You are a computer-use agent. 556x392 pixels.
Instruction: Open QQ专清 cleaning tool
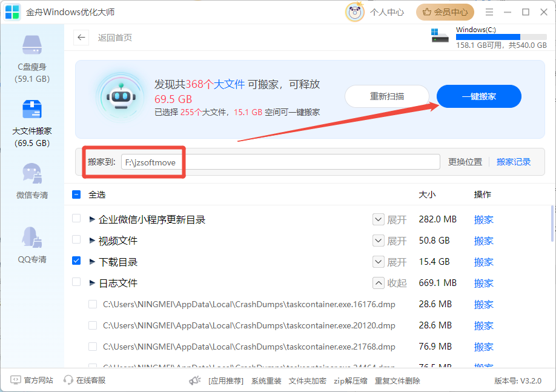tap(32, 238)
